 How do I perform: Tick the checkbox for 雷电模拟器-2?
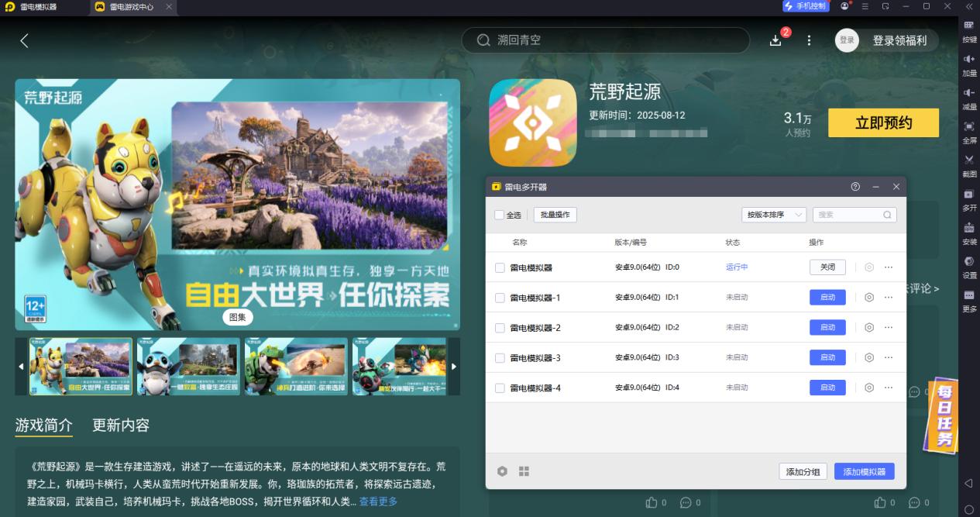pyautogui.click(x=500, y=328)
